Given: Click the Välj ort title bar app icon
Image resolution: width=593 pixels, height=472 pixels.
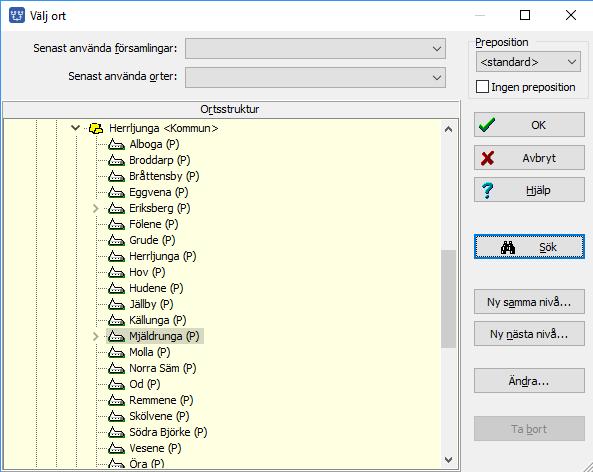Looking at the screenshot, I should tap(17, 16).
